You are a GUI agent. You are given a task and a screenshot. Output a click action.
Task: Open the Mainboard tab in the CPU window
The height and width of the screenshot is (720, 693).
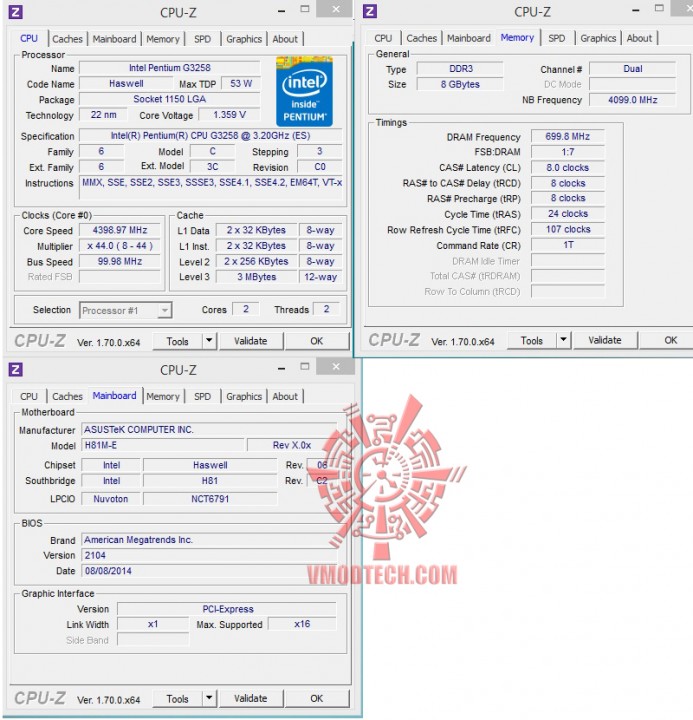tap(114, 39)
